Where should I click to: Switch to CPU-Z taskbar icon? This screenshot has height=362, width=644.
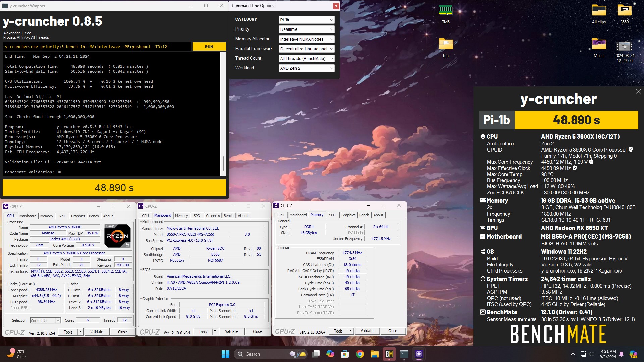point(419,354)
